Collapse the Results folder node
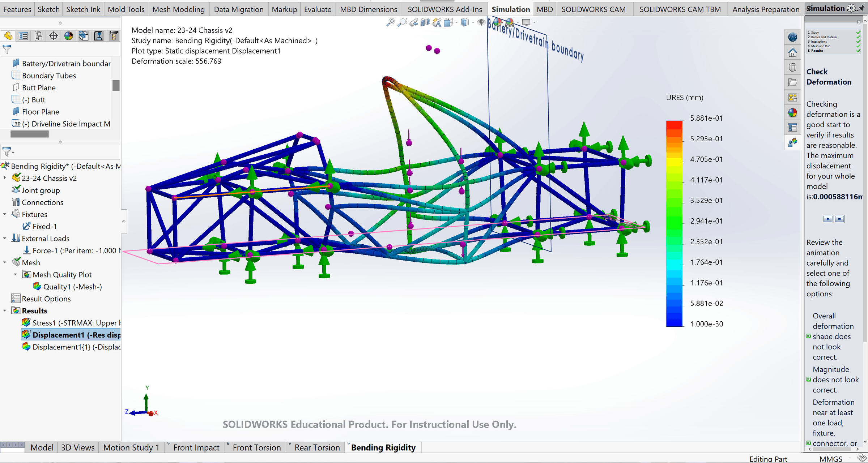 5,310
